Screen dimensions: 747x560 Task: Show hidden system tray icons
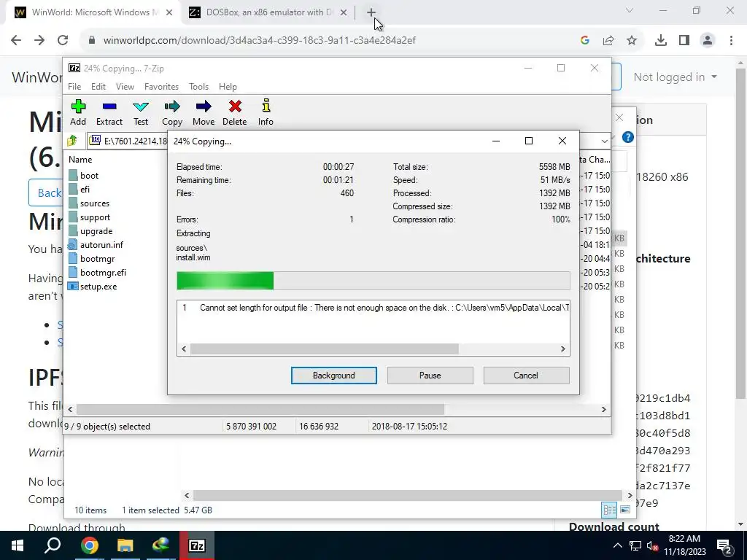pos(617,545)
